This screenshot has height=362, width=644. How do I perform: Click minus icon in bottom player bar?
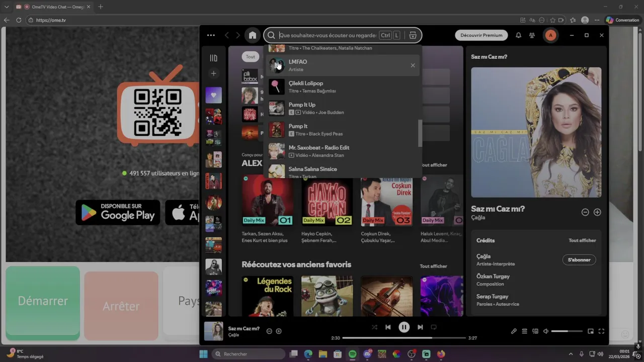(269, 331)
